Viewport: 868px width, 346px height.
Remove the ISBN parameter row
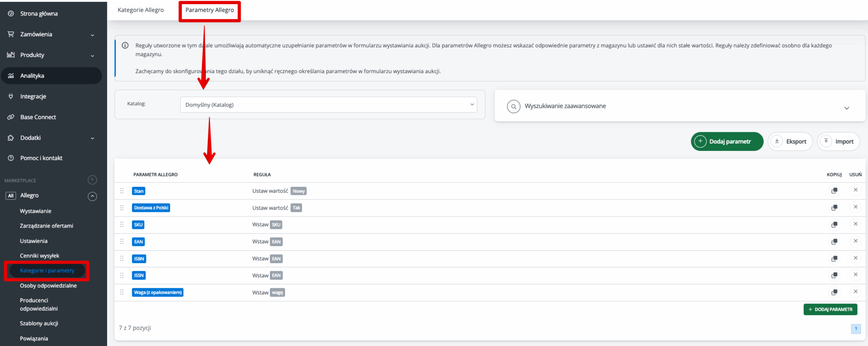855,258
